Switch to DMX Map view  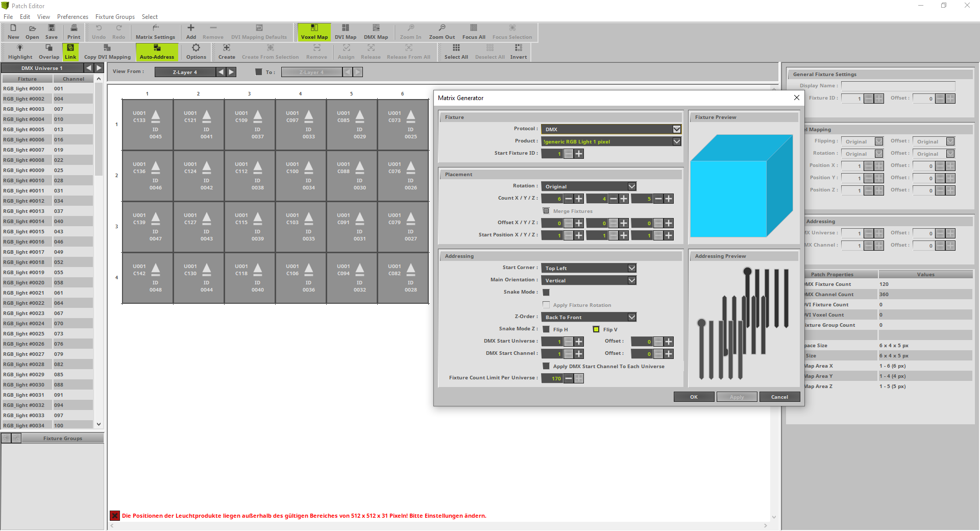point(376,32)
